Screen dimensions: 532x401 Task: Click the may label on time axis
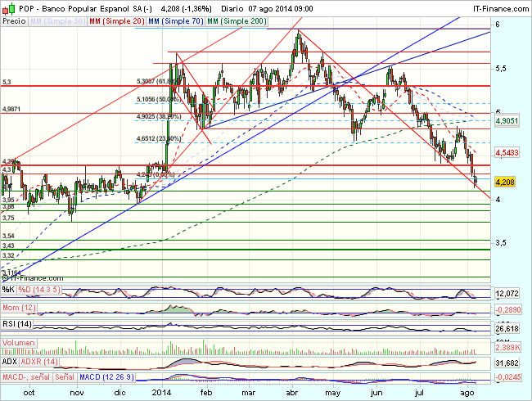click(333, 393)
